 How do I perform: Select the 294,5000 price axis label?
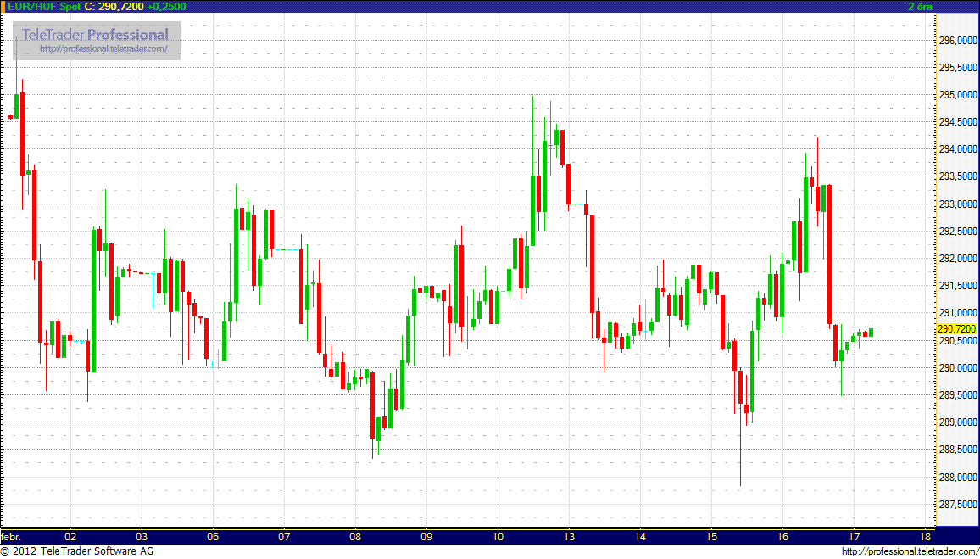point(957,122)
